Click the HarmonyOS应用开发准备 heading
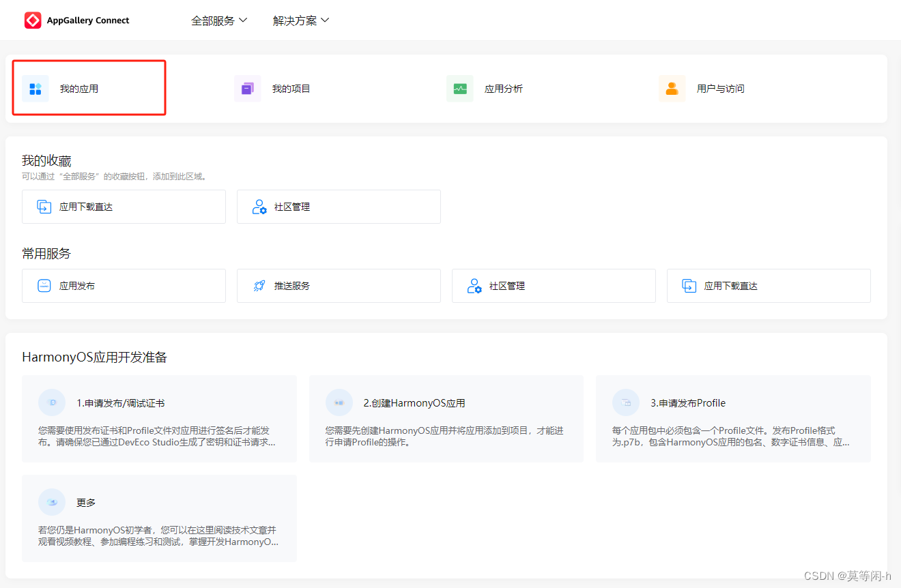The width and height of the screenshot is (901, 588). 94,357
